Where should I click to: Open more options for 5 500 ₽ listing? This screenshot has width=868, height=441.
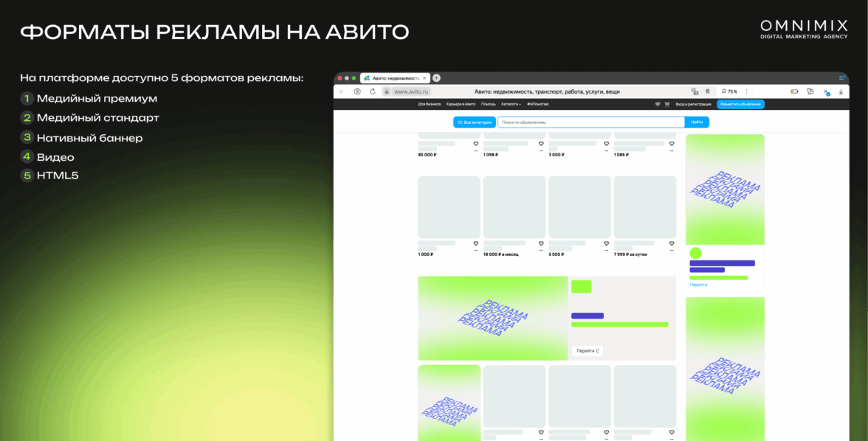click(606, 250)
